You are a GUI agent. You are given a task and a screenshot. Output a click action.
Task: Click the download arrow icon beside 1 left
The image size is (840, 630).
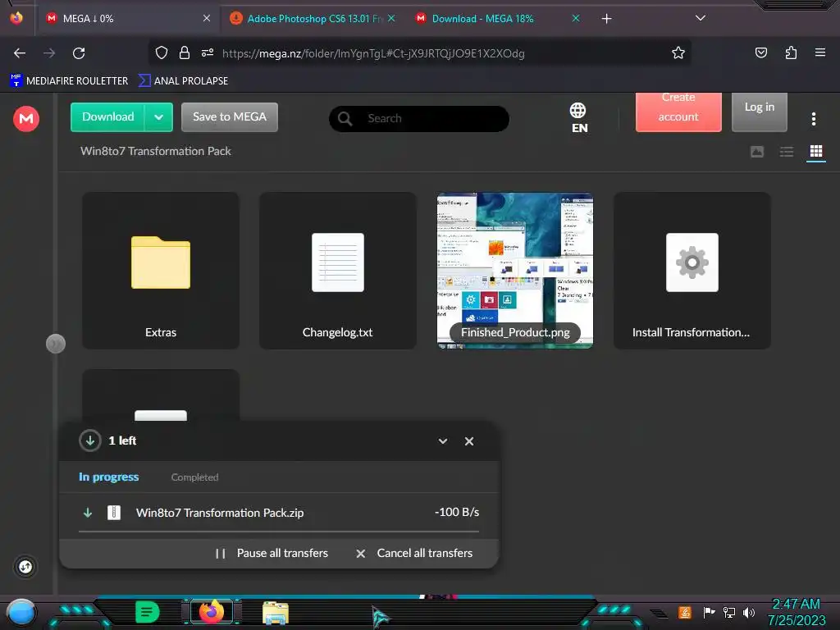pos(90,441)
